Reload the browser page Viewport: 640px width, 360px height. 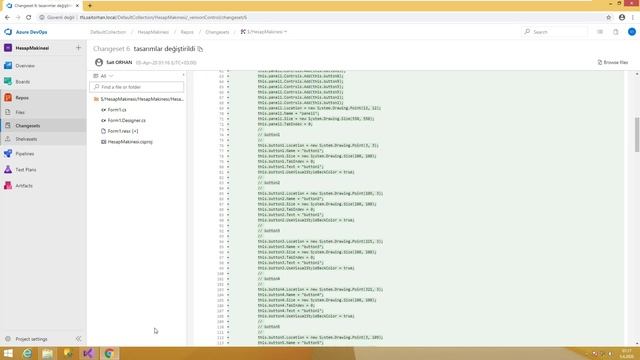click(x=29, y=18)
